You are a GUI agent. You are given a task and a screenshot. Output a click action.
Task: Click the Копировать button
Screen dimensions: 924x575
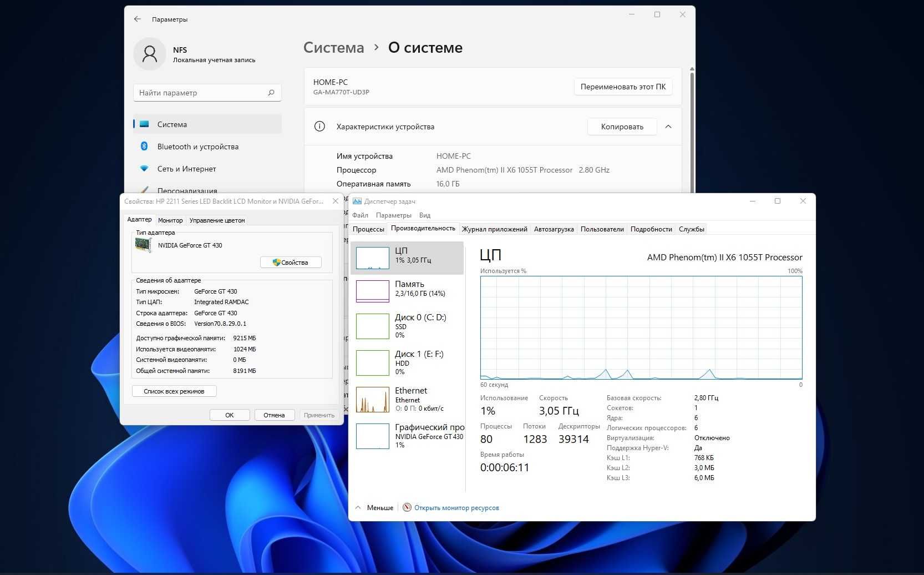tap(622, 127)
